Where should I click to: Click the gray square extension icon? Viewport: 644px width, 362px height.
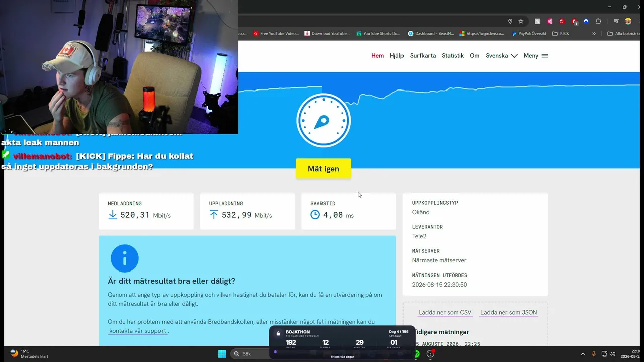point(538,21)
